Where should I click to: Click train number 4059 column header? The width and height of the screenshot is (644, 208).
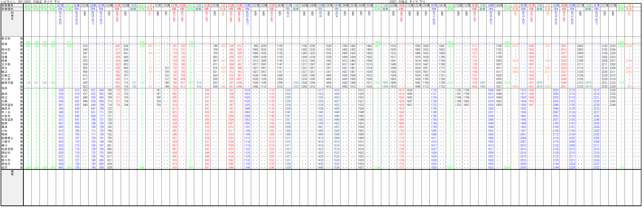[28, 5]
